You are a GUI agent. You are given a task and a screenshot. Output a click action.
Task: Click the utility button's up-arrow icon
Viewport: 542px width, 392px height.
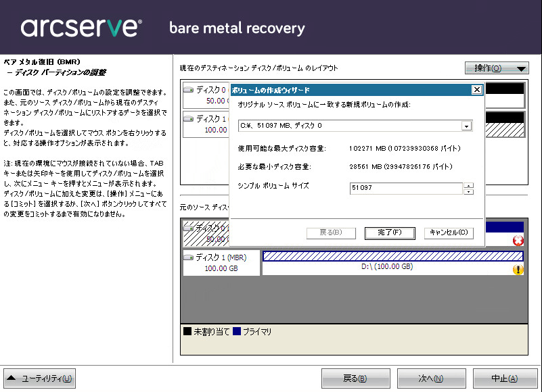coord(12,378)
